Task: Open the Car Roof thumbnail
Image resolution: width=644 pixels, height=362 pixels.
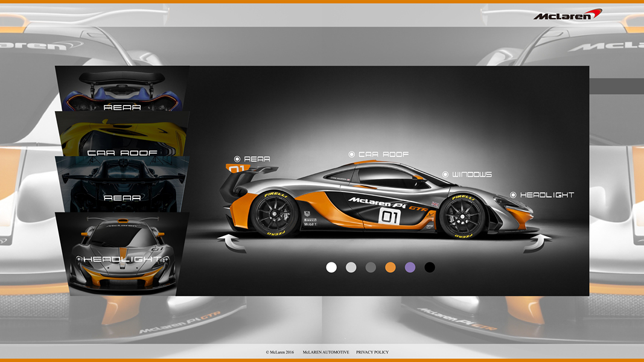Action: [123, 134]
